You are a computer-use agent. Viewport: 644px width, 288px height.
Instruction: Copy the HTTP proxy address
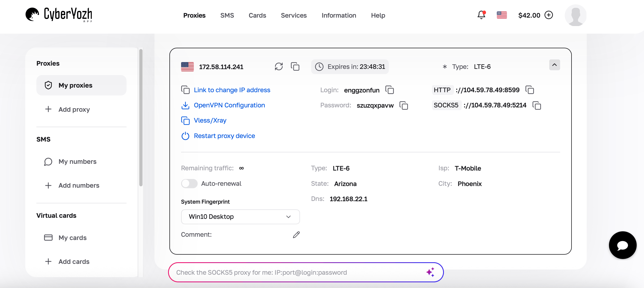click(x=529, y=89)
